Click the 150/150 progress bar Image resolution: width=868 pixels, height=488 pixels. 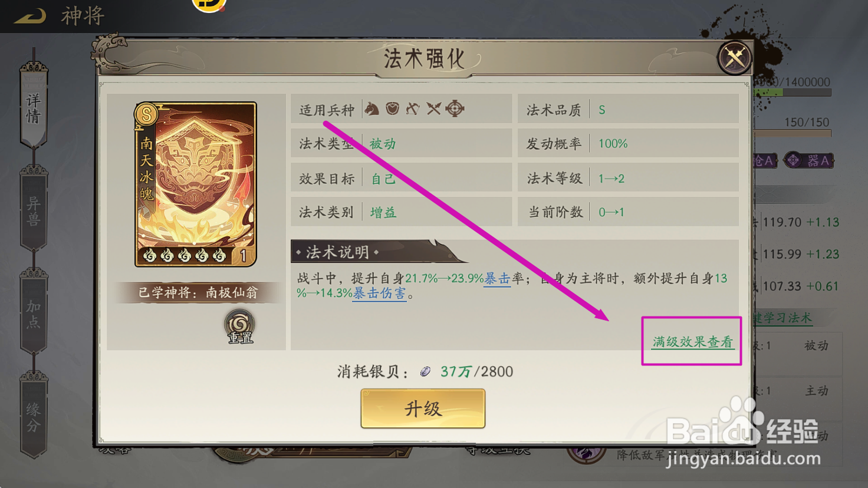(793, 133)
